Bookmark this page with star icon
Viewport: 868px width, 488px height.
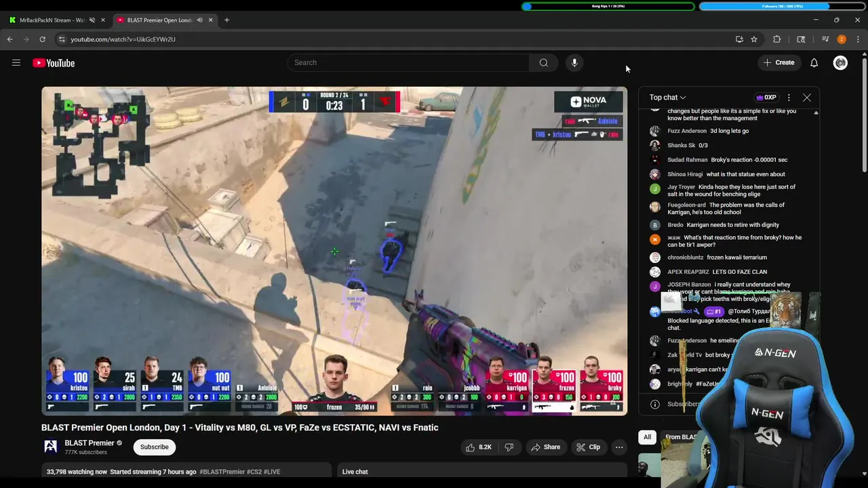pos(754,39)
